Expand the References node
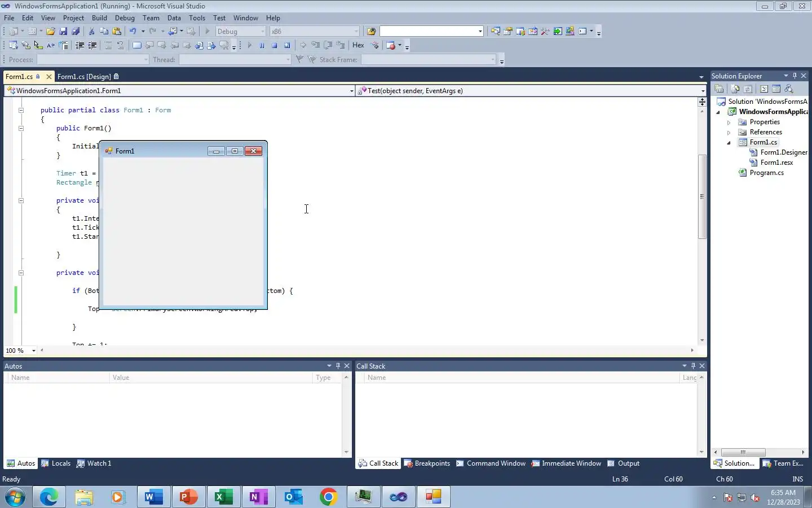This screenshot has height=508, width=812. [729, 133]
